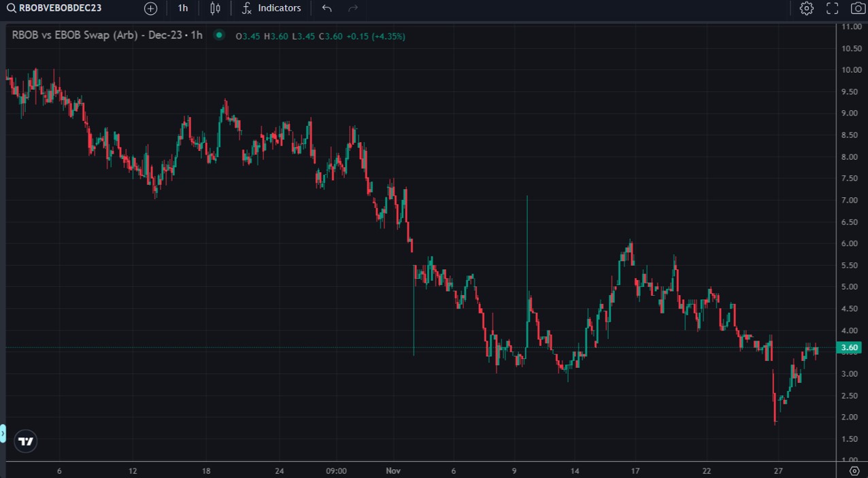This screenshot has width=868, height=478.
Task: Expand the left drawing toolbar panel
Action: pos(3,432)
